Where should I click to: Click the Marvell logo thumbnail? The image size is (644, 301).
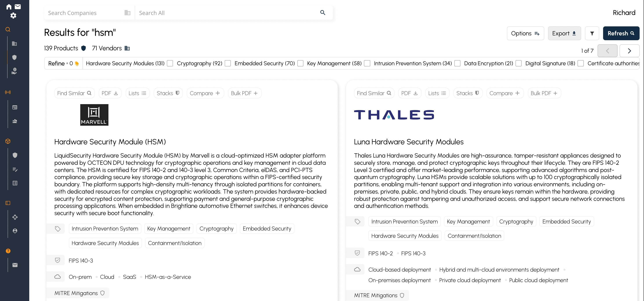coord(94,115)
